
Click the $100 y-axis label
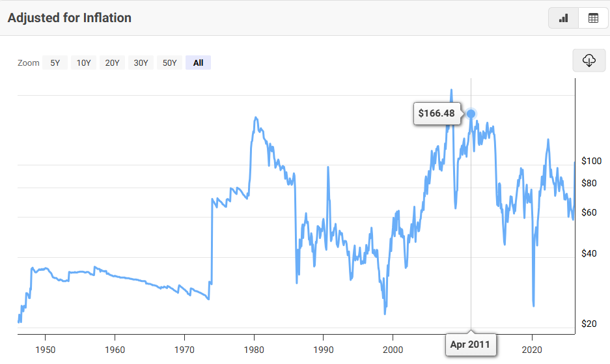591,161
